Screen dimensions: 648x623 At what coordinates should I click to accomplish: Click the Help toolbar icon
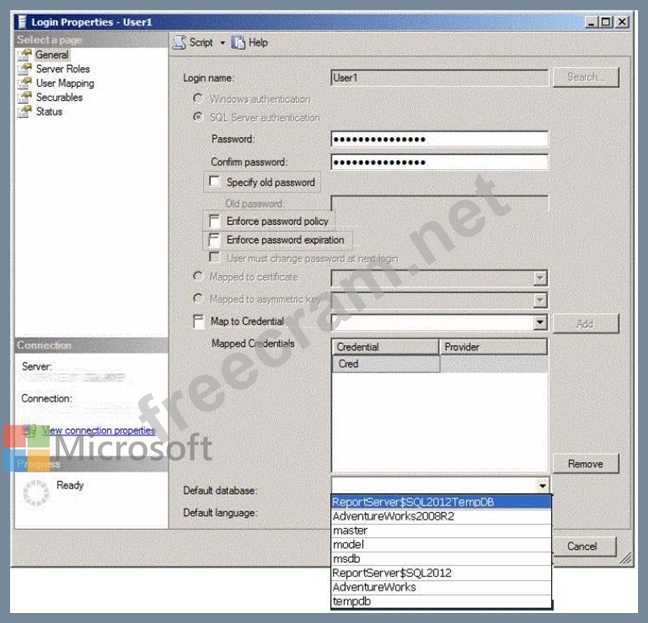click(238, 43)
